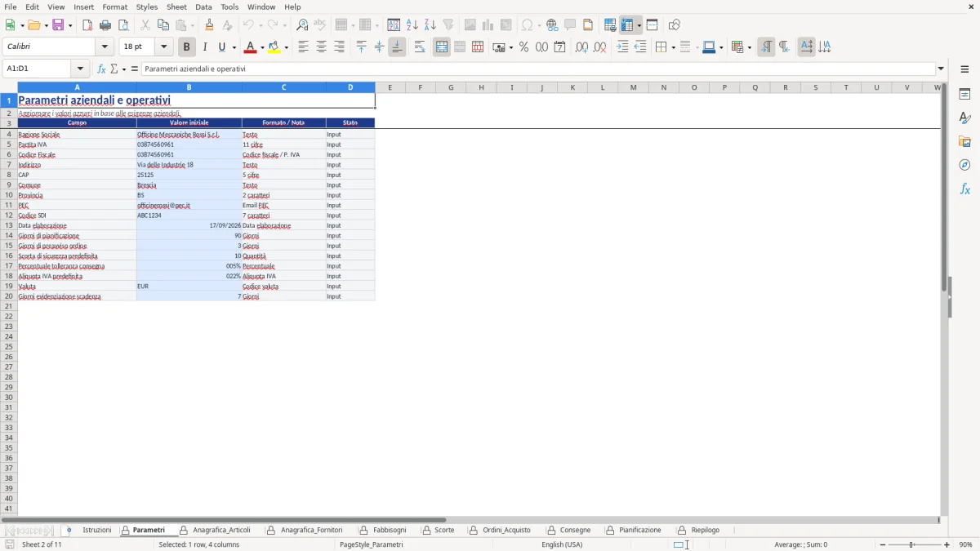Expand the Name Box dropdown arrow
The height and width of the screenshot is (551, 980).
(80, 69)
